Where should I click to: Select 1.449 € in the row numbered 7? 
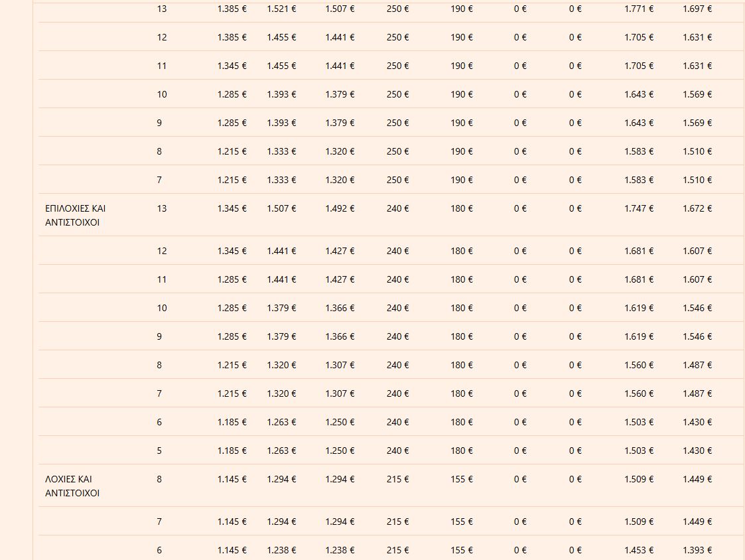coord(697,522)
